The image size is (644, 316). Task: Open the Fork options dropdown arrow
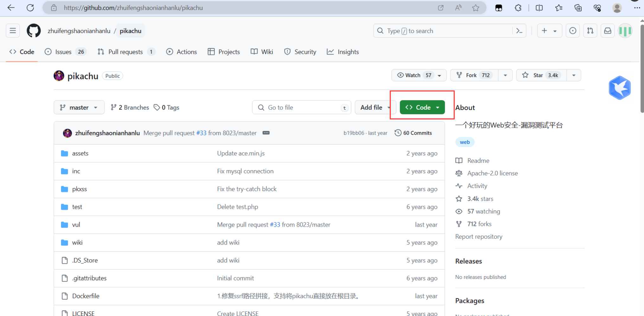tap(505, 75)
